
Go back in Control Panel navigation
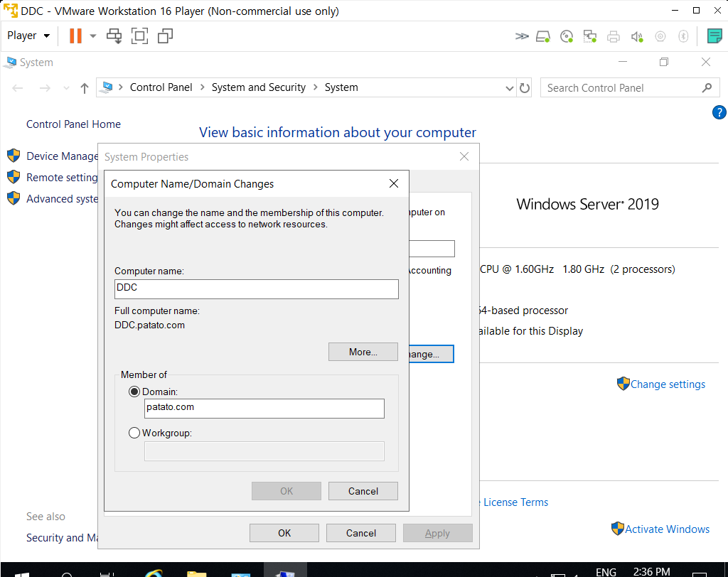point(18,87)
